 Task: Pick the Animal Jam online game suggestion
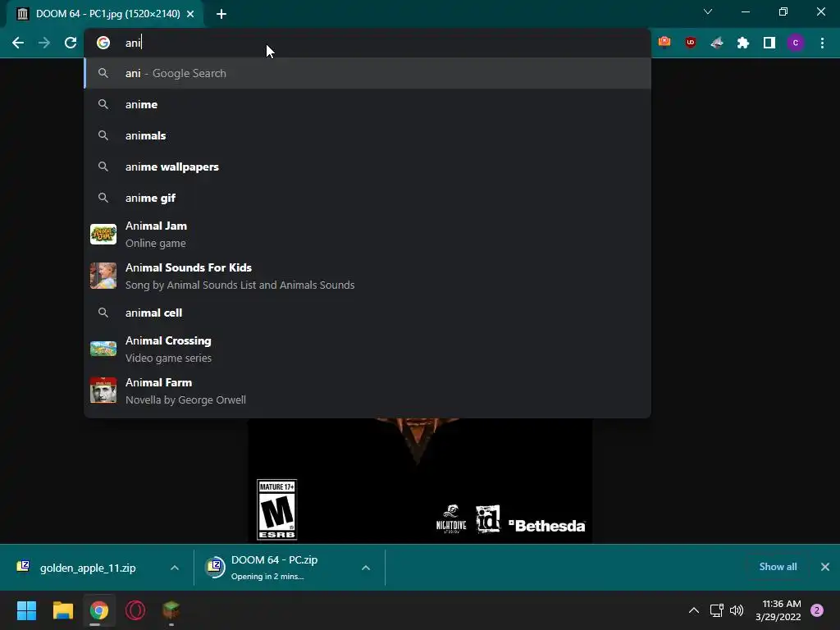point(367,234)
